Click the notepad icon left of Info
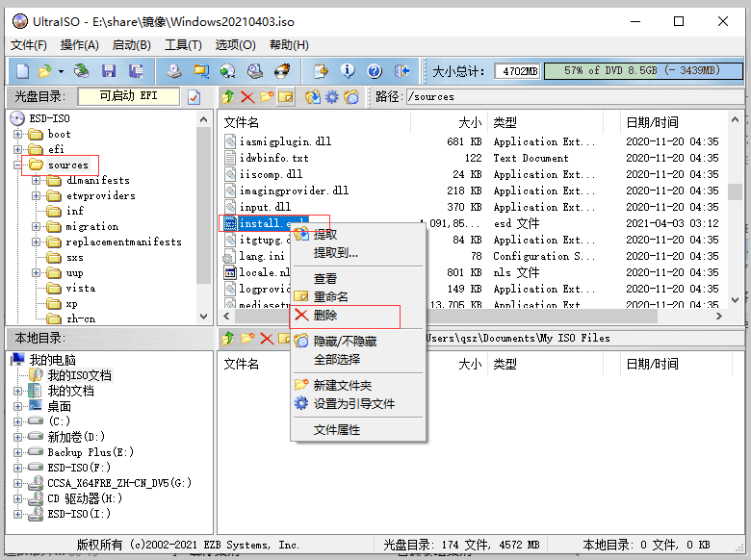 pyautogui.click(x=321, y=71)
